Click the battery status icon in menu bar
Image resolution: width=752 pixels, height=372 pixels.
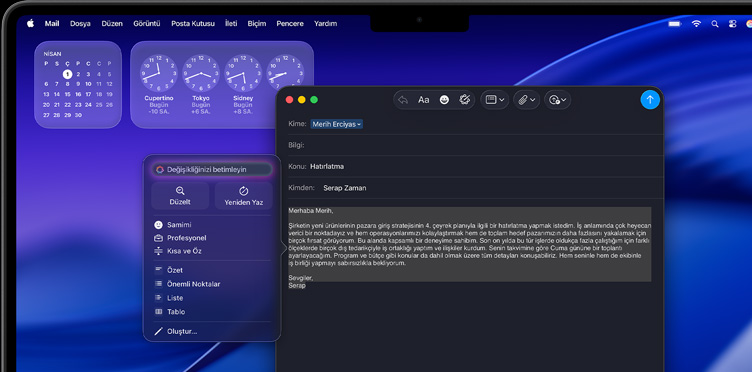tap(675, 23)
